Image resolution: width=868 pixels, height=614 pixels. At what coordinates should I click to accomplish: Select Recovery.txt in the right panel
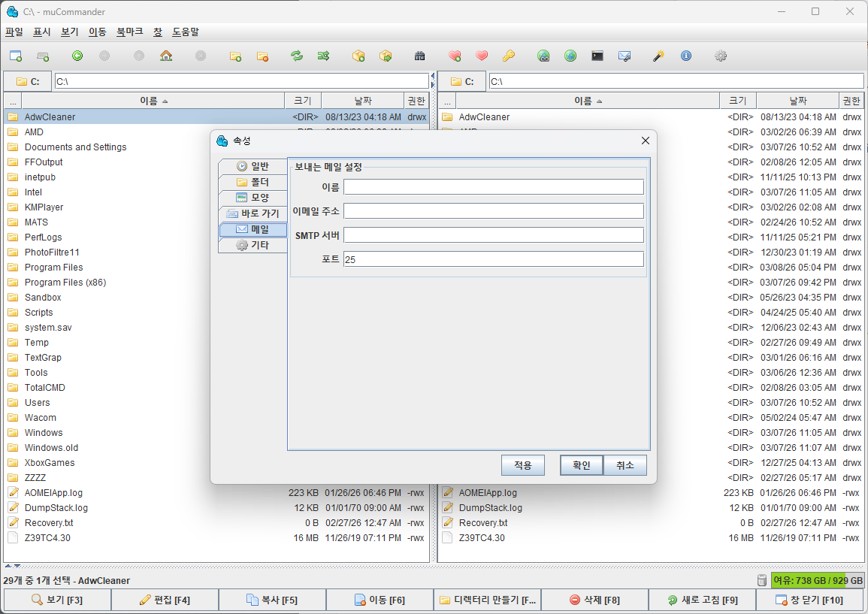(482, 522)
